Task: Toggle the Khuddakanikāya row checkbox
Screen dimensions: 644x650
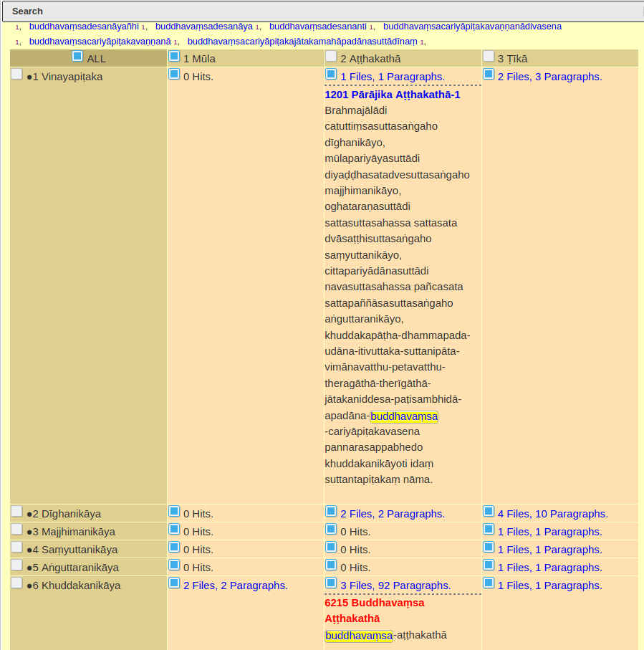Action: (x=16, y=583)
